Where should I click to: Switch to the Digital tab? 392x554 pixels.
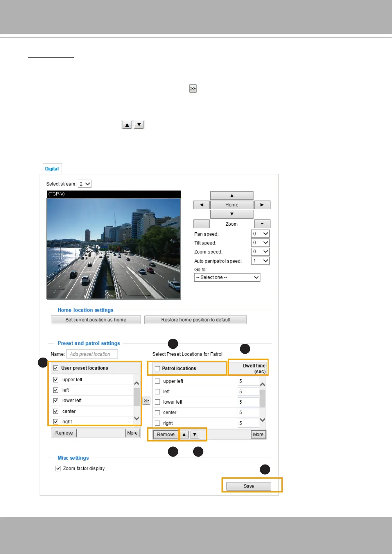[52, 169]
